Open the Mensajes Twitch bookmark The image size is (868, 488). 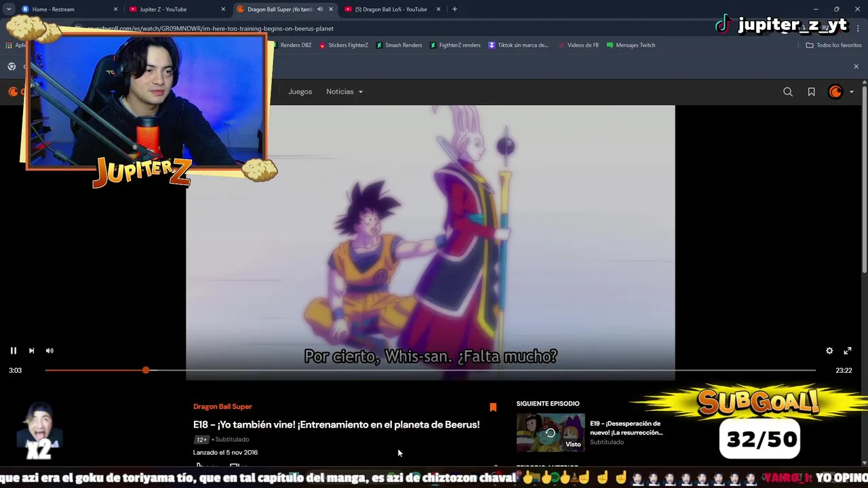[631, 45]
